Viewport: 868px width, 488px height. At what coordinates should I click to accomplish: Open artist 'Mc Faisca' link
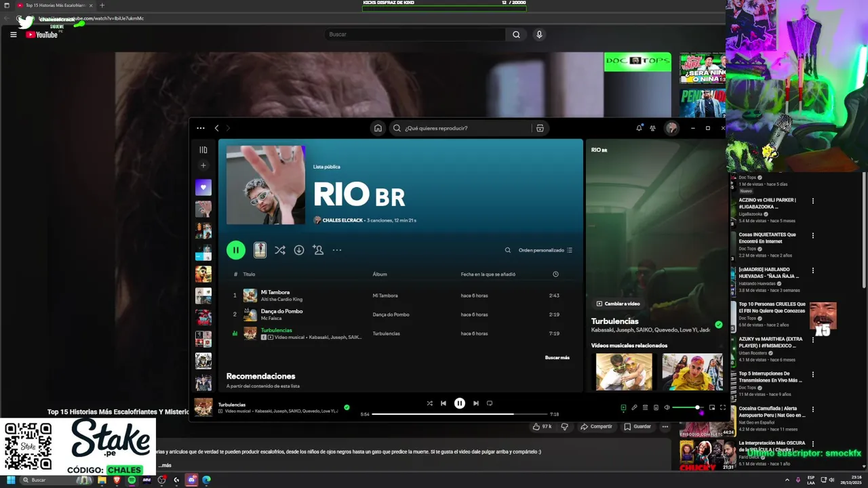click(271, 318)
